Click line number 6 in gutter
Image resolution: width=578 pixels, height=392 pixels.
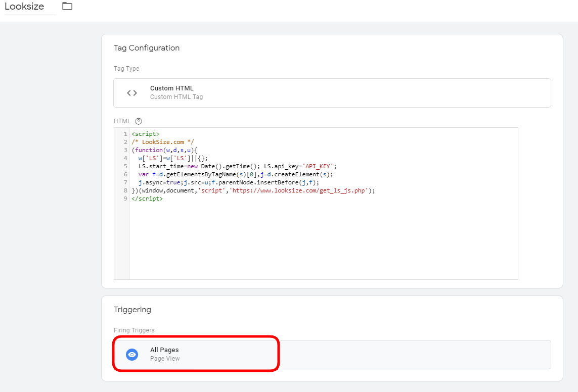[x=125, y=174]
